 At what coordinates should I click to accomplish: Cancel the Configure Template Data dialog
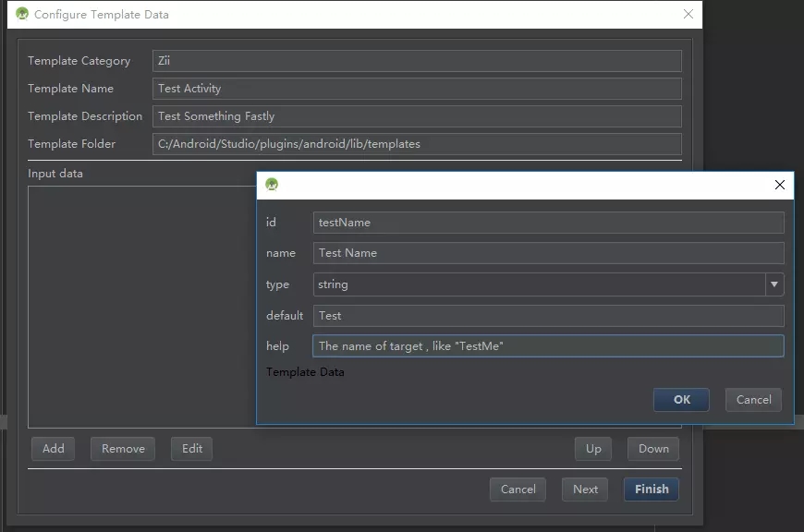(518, 489)
